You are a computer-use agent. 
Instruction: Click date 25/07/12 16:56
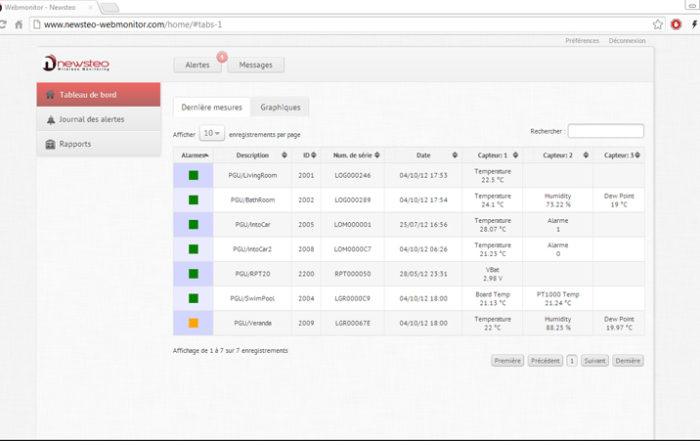pos(423,225)
